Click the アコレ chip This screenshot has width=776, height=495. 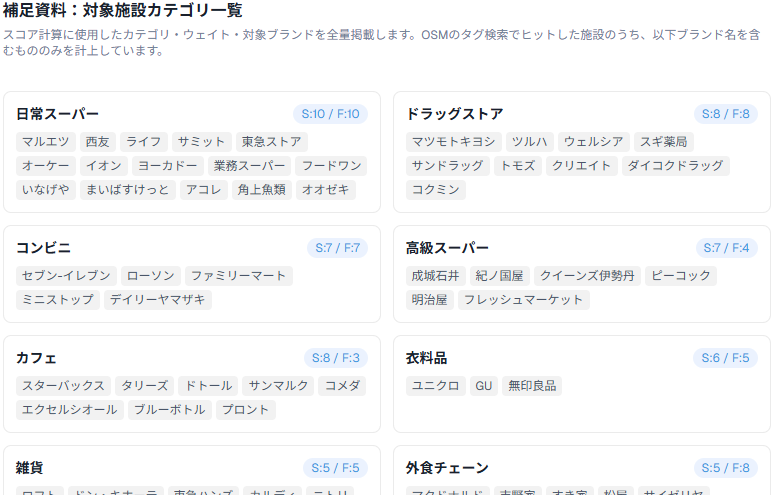coord(204,190)
